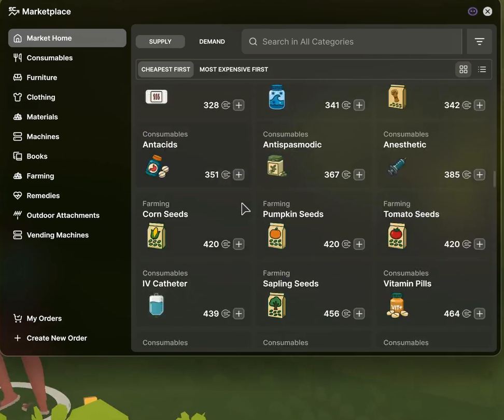This screenshot has height=420, width=504.
Task: Click the heating pad item image
Action: tap(156, 96)
